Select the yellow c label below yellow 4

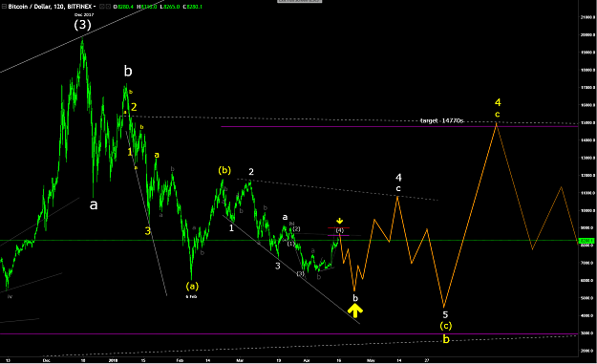[x=498, y=115]
